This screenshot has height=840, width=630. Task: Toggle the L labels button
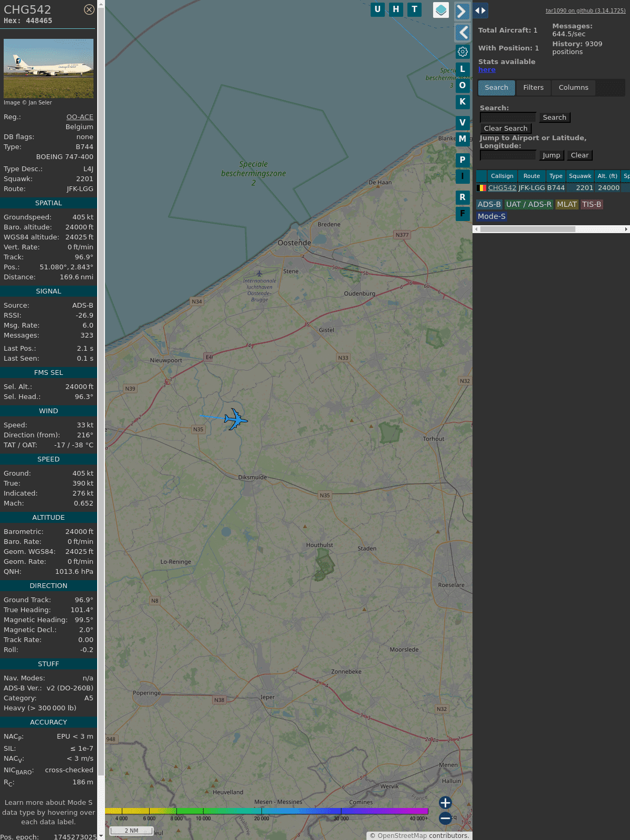[463, 69]
